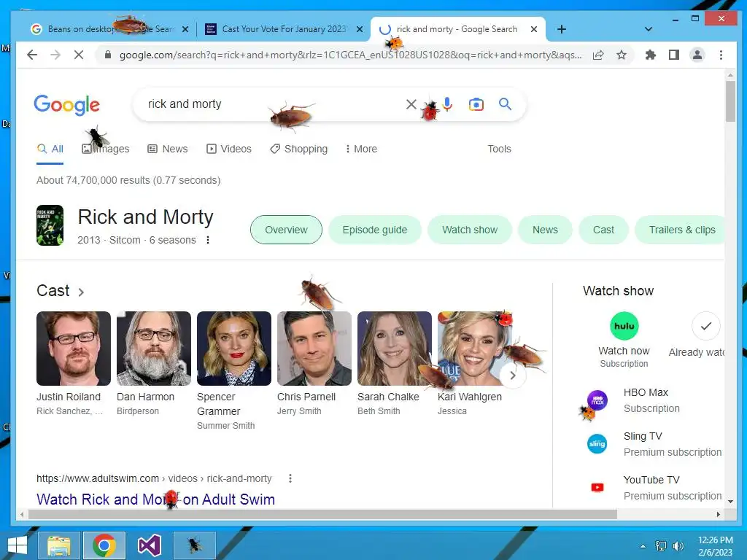Select the News chip in show panel
The image size is (747, 560).
click(x=545, y=230)
